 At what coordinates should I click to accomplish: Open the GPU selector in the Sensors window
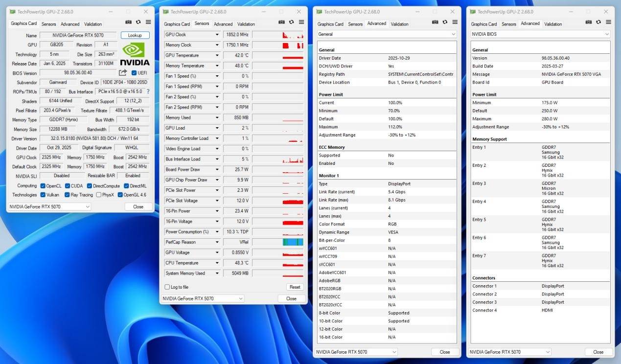202,298
